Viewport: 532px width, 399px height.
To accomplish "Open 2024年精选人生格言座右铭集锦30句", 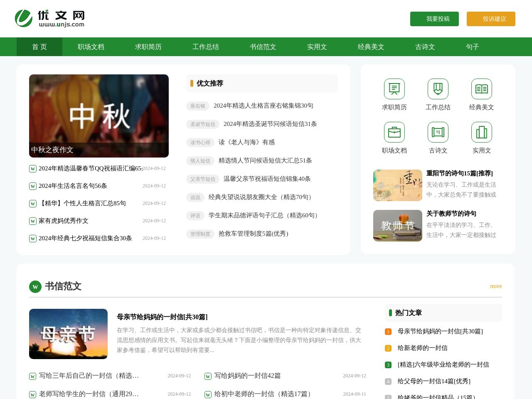I will (264, 106).
